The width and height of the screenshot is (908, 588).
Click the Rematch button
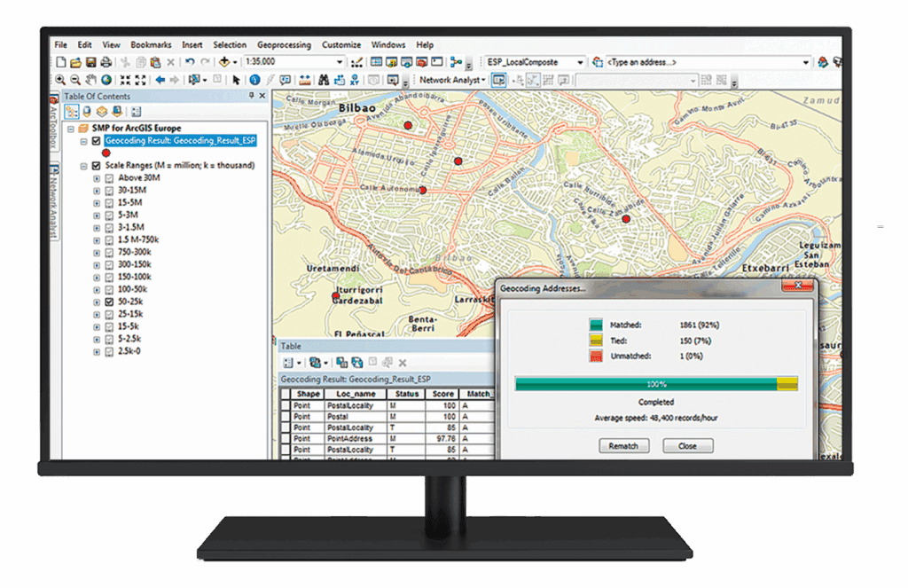[623, 446]
